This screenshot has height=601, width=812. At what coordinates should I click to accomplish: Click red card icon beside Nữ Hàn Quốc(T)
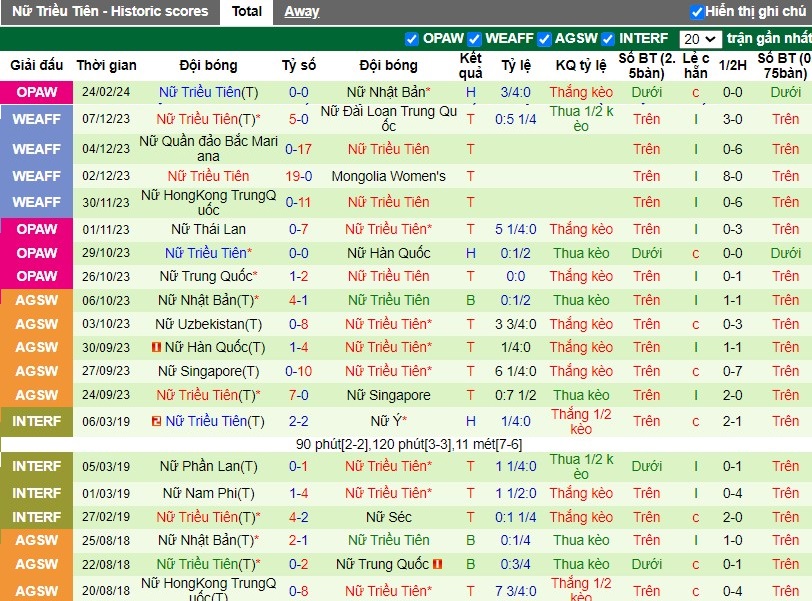(x=156, y=347)
